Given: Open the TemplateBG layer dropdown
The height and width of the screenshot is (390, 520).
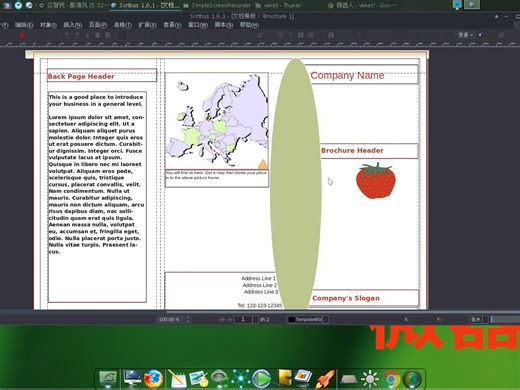Looking at the screenshot, I should point(307,319).
